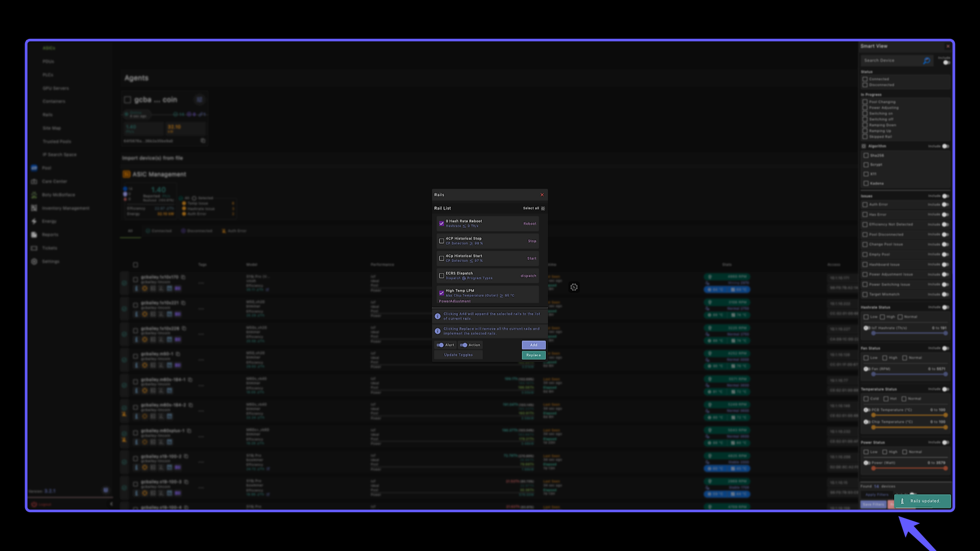Click the 'Hashrate ≤ 0 Th/s' condition text
Image resolution: width=980 pixels, height=551 pixels.
(462, 226)
